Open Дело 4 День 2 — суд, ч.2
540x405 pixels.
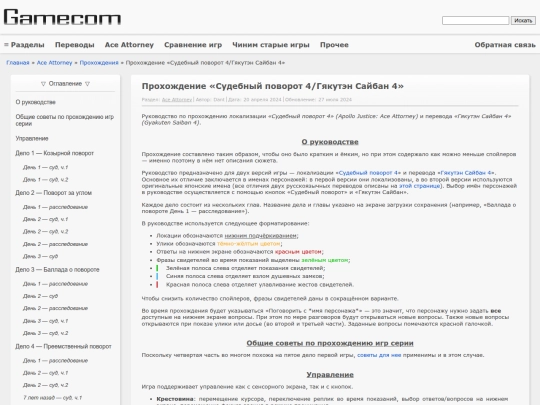pos(45,385)
